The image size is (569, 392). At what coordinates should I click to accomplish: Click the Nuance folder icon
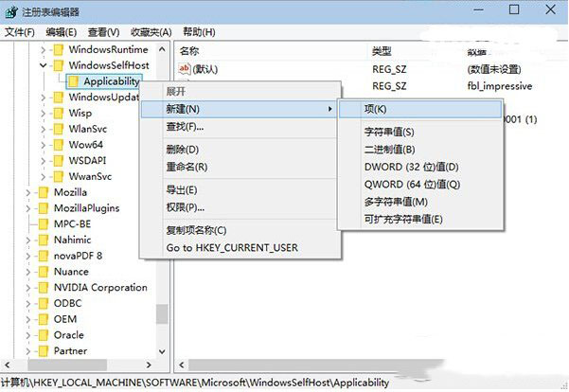point(44,272)
